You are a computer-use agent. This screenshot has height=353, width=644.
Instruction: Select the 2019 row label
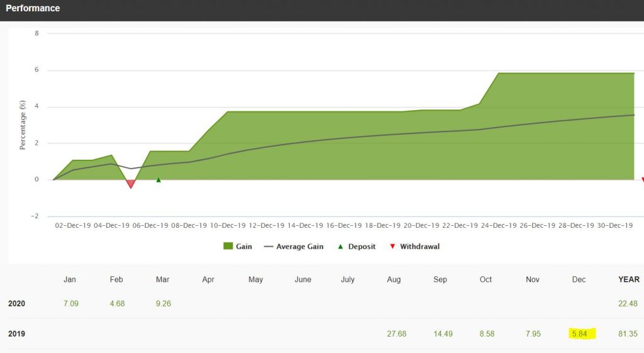point(16,333)
